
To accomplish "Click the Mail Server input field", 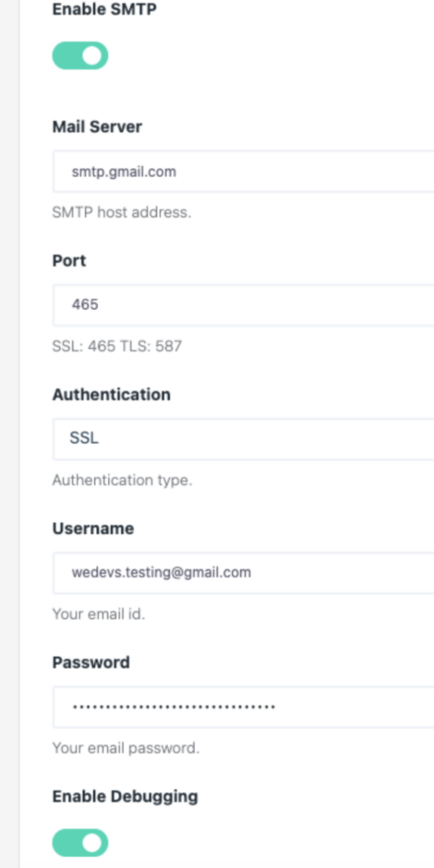I will 244,172.
